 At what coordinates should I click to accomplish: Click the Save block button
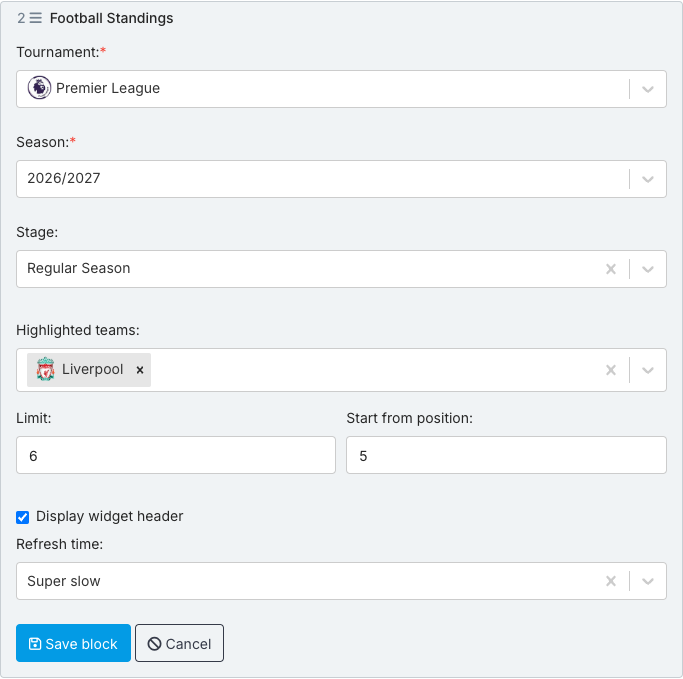(x=73, y=643)
